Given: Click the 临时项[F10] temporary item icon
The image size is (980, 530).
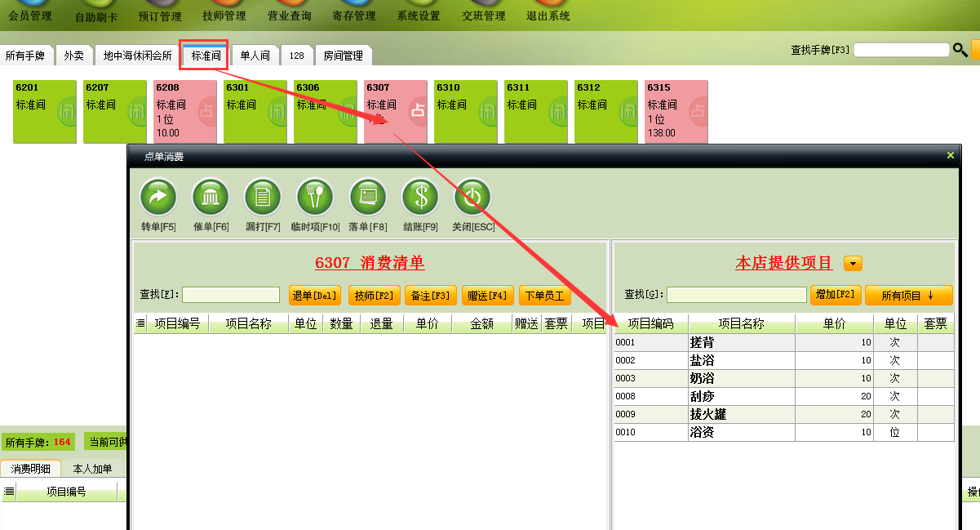Looking at the screenshot, I should [x=315, y=198].
